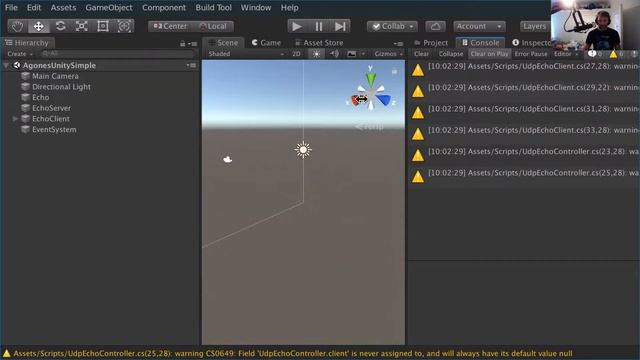Pause the game
The height and width of the screenshot is (360, 640).
(319, 27)
